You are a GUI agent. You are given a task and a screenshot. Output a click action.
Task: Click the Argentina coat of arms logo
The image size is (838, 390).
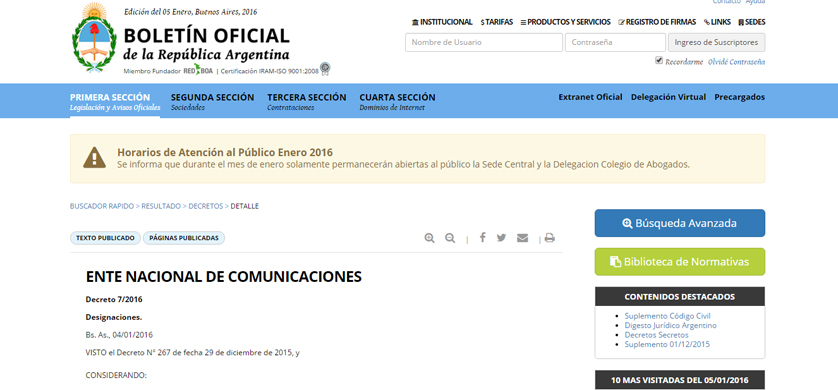click(95, 38)
